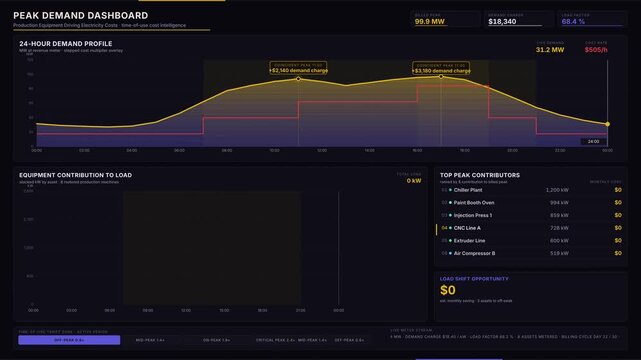Image resolution: width=641 pixels, height=360 pixels.
Task: Select Extruder Line contributor row
Action: tap(531, 241)
